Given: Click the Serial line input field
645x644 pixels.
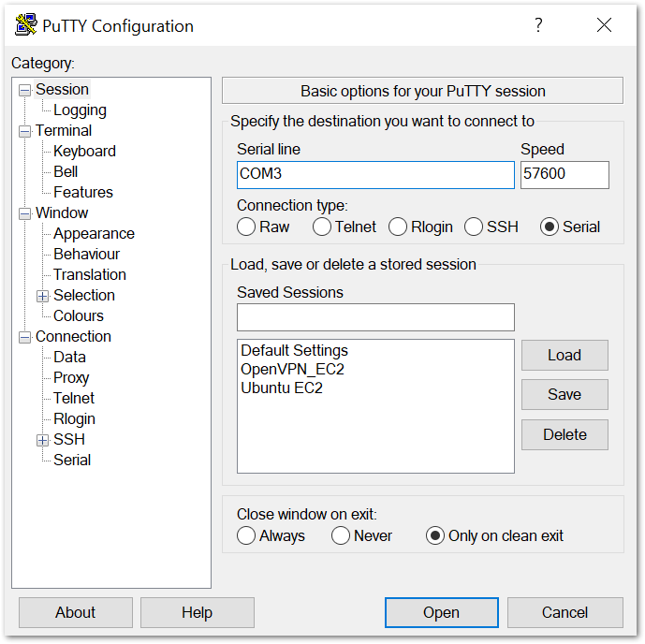Looking at the screenshot, I should point(375,175).
